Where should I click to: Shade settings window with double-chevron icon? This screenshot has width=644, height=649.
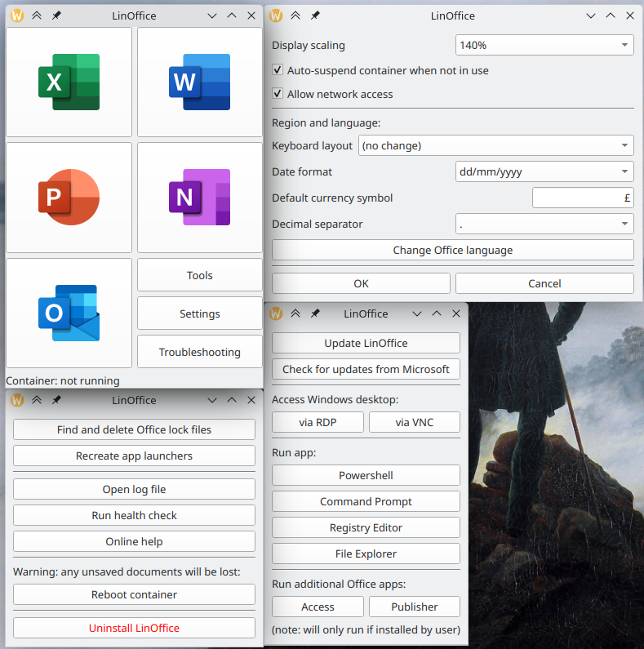pyautogui.click(x=295, y=16)
